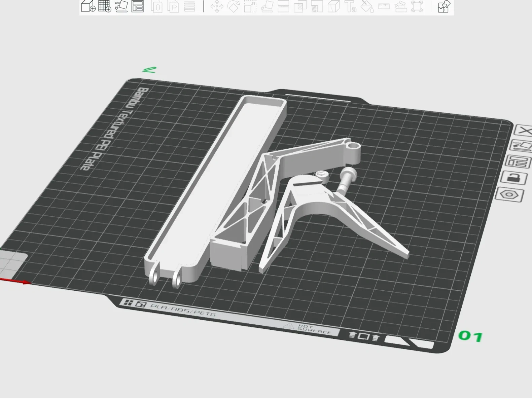Select the Move tool
The height and width of the screenshot is (399, 532).
[x=217, y=6]
